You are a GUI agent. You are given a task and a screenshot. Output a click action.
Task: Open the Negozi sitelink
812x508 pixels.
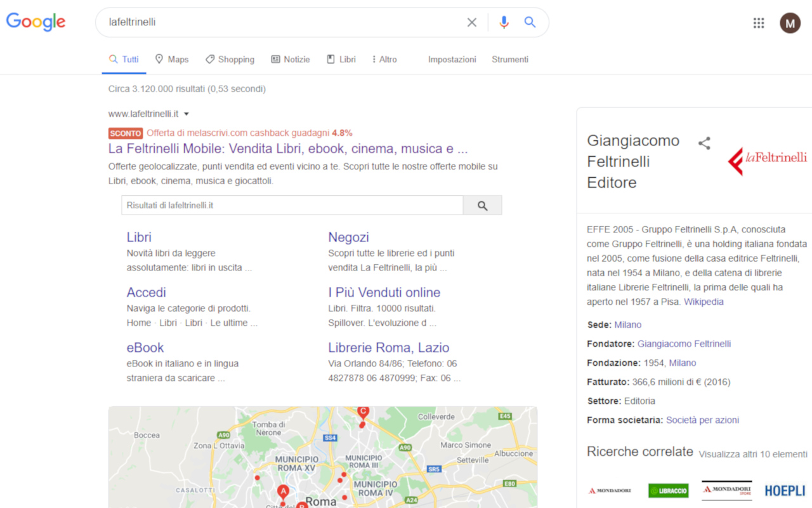click(x=348, y=237)
